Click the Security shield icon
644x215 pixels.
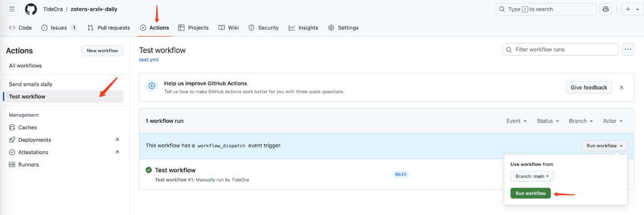252,28
